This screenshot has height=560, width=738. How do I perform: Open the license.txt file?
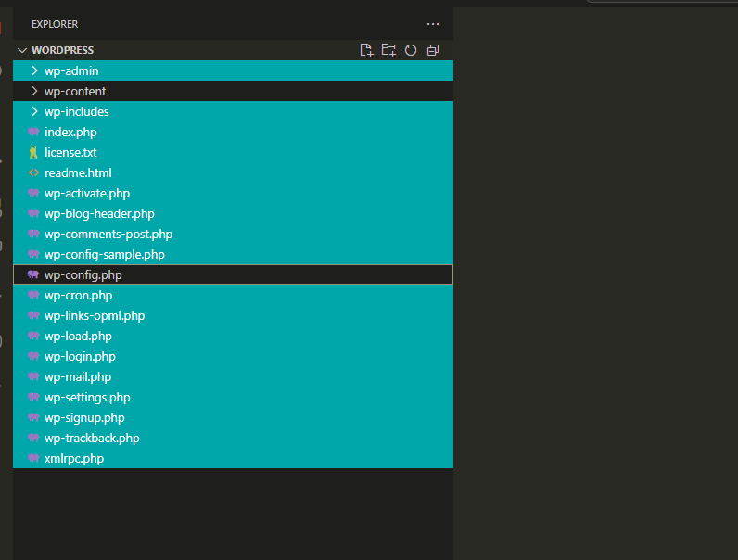70,152
